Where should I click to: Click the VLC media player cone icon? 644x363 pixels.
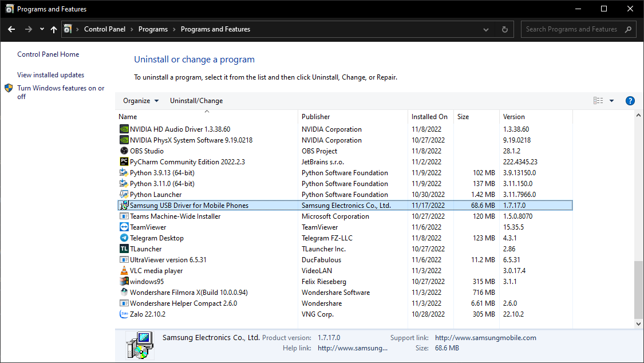point(124,271)
